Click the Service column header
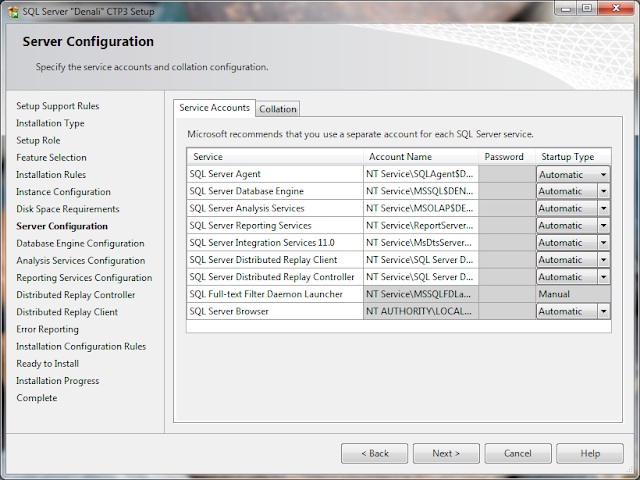640x480 pixels. pyautogui.click(x=275, y=157)
